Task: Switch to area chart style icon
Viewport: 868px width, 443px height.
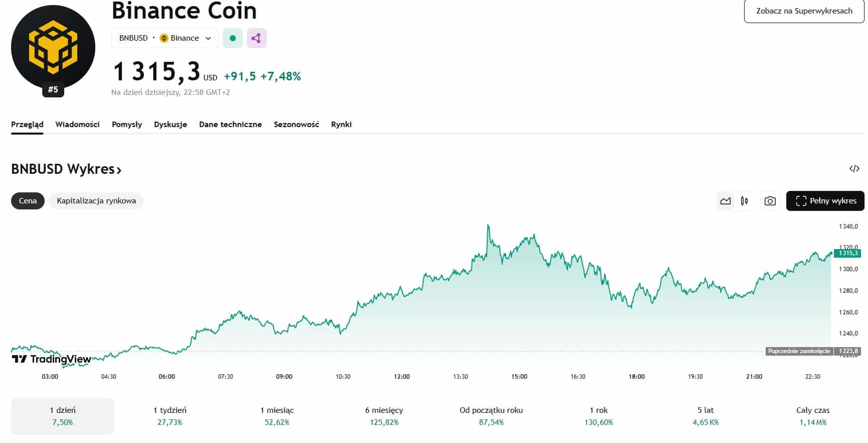Action: pos(726,201)
